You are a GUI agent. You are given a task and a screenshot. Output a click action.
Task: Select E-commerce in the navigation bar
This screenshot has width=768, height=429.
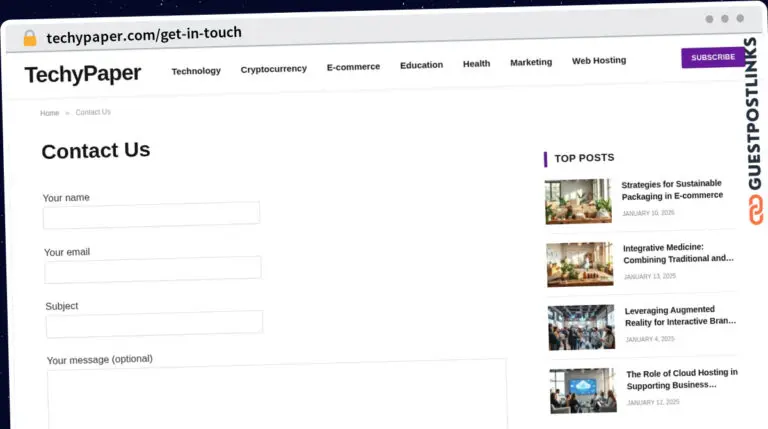point(353,67)
